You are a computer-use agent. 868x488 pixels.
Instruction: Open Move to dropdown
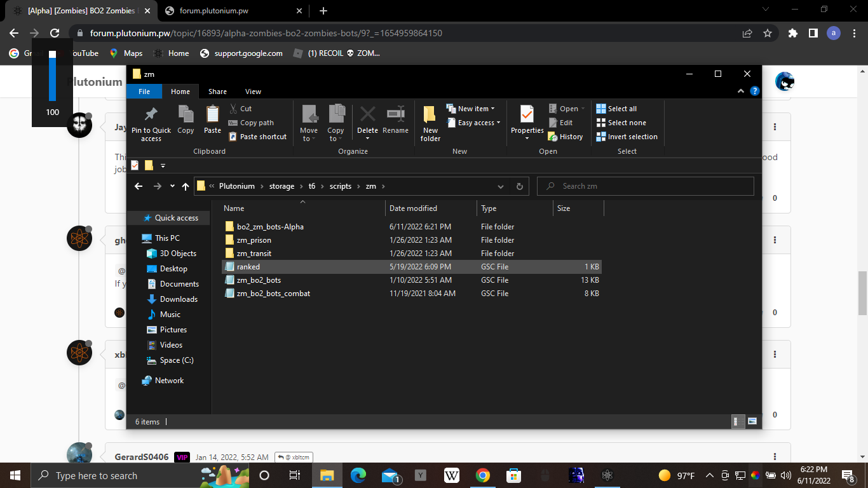tap(309, 124)
